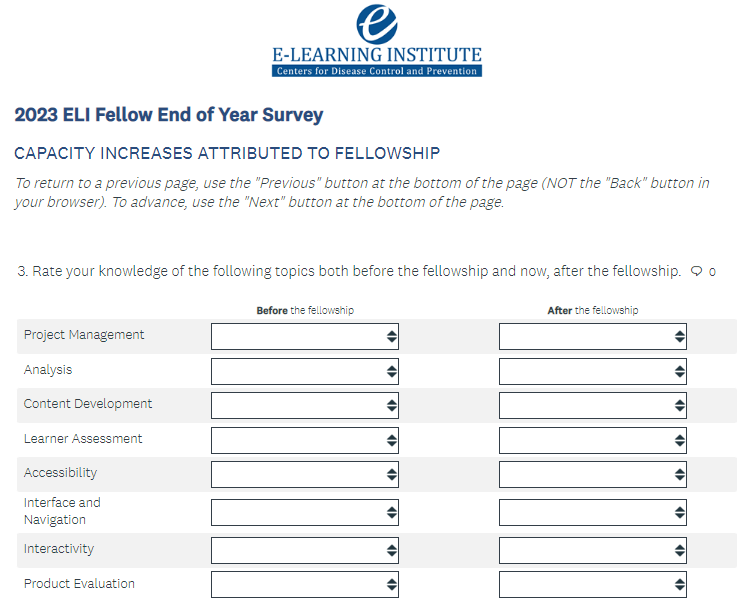Image resolution: width=752 pixels, height=616 pixels.
Task: Open Interface and Navigation 'Before' dropdown
Action: click(304, 512)
